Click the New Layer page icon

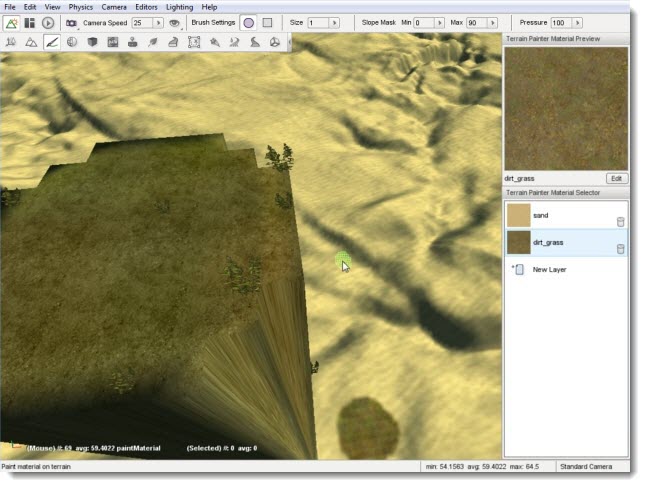pyautogui.click(x=519, y=269)
